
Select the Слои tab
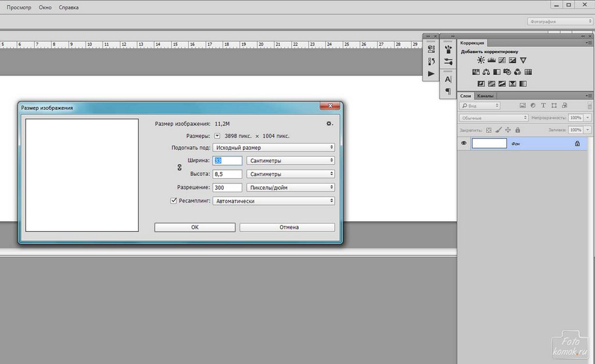click(465, 96)
